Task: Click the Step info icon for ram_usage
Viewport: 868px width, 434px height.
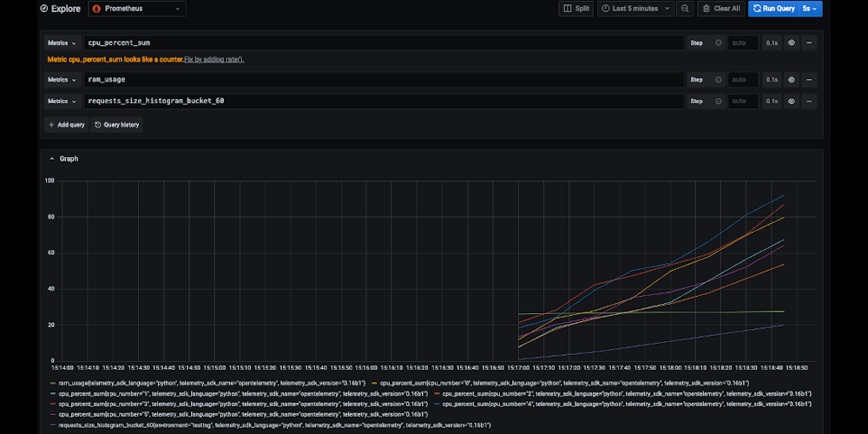Action: coord(718,80)
